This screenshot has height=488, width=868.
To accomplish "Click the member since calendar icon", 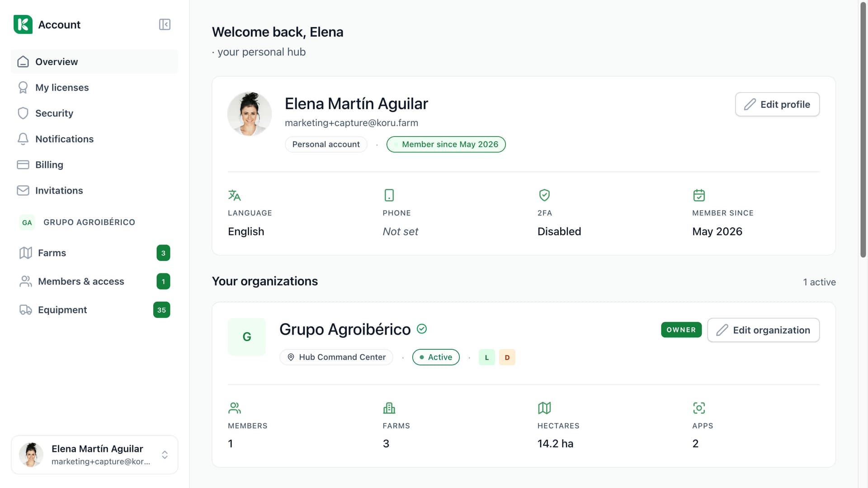I will point(699,195).
